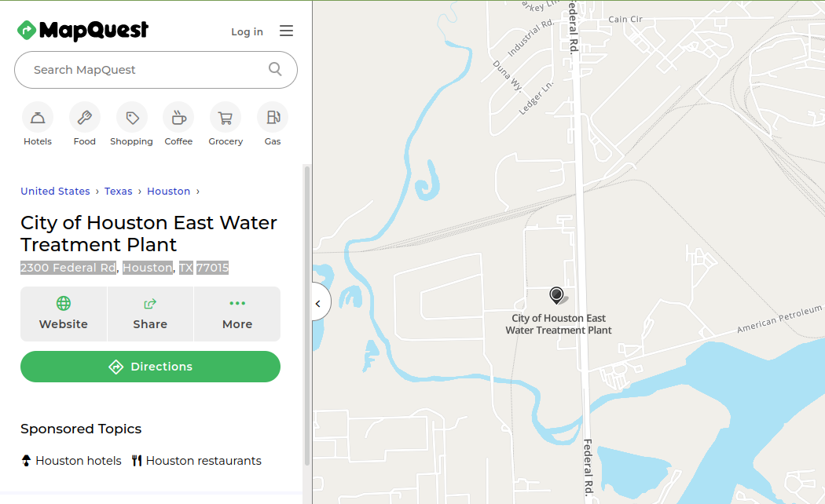
Task: Open the Website button
Action: tap(64, 314)
